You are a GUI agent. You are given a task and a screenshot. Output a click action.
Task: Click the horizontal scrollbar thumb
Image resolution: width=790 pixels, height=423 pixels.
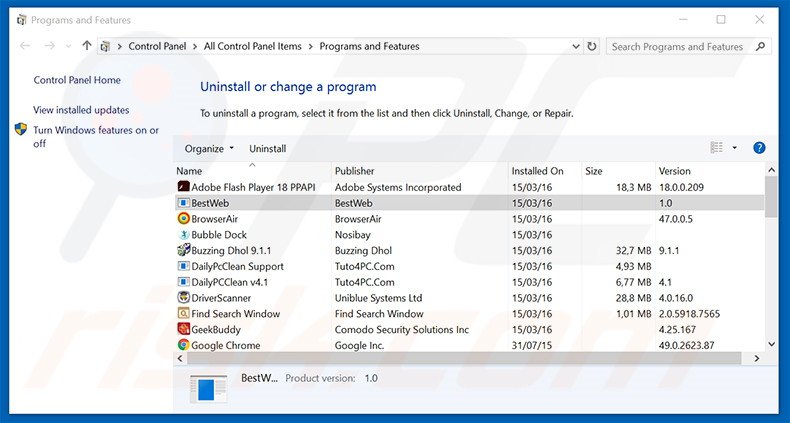click(x=464, y=359)
